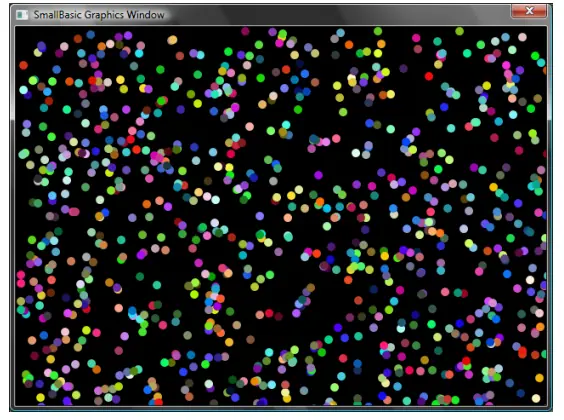The image size is (564, 420).
Task: Click the blue dot beside brown dot at top-left
Action: click(x=91, y=35)
